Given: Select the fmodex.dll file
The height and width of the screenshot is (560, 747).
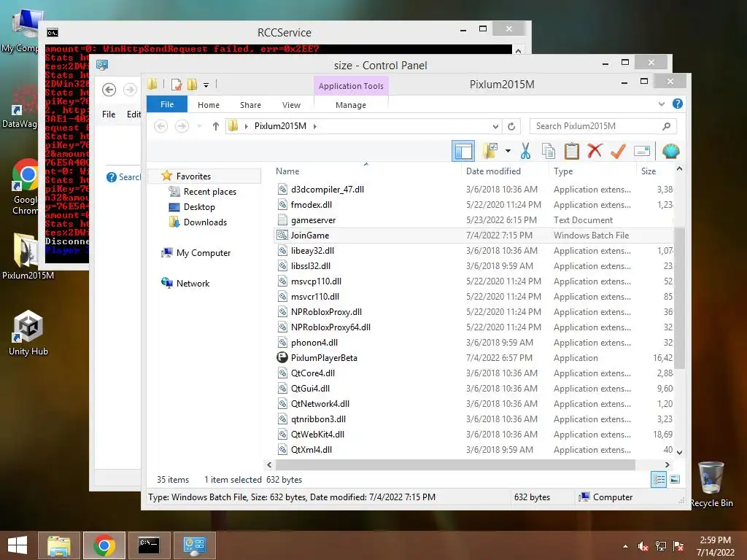Looking at the screenshot, I should coord(474,205).
